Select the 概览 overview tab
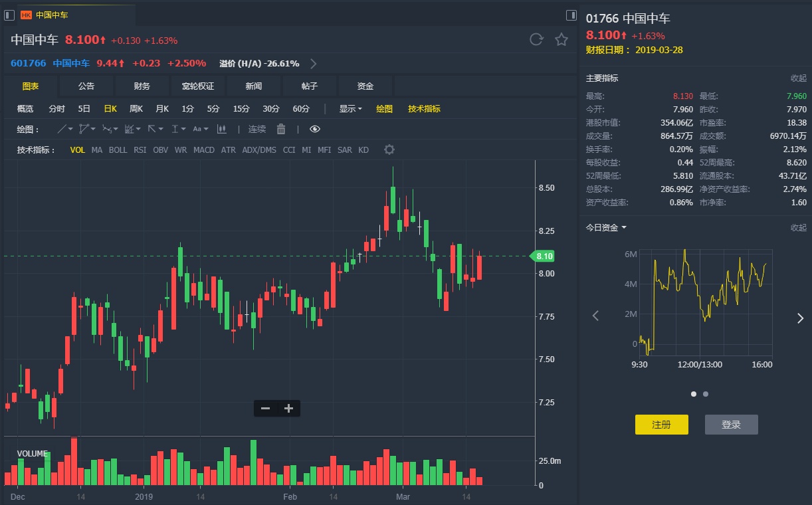Image resolution: width=812 pixels, height=505 pixels. click(25, 109)
